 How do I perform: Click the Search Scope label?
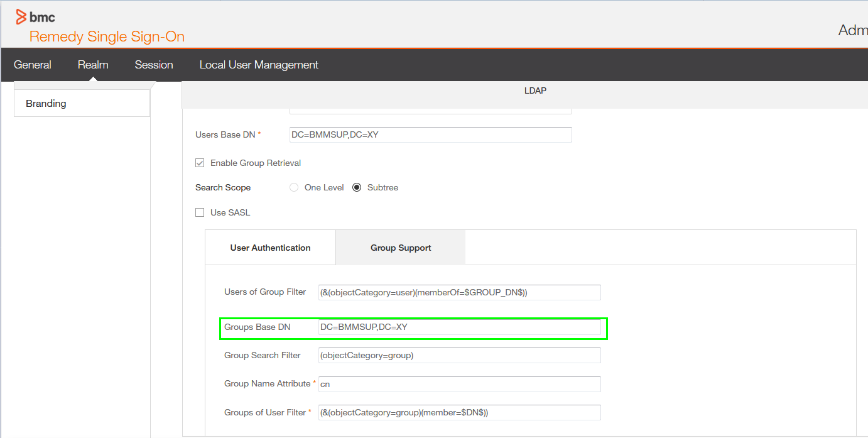click(x=223, y=187)
